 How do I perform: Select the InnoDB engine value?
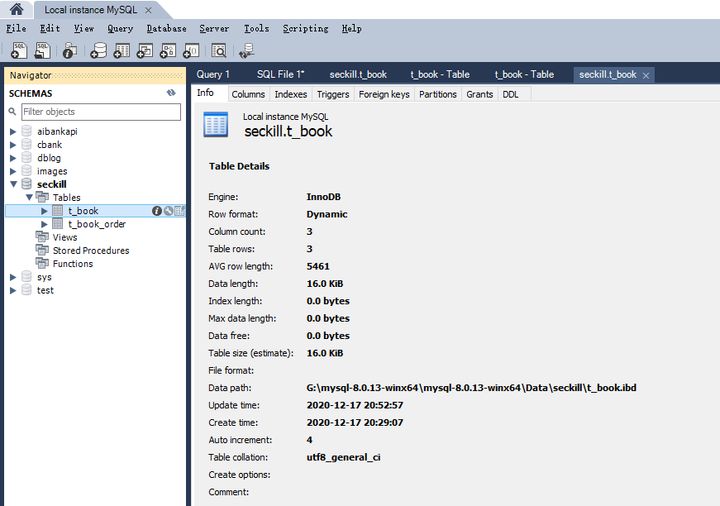pos(324,197)
